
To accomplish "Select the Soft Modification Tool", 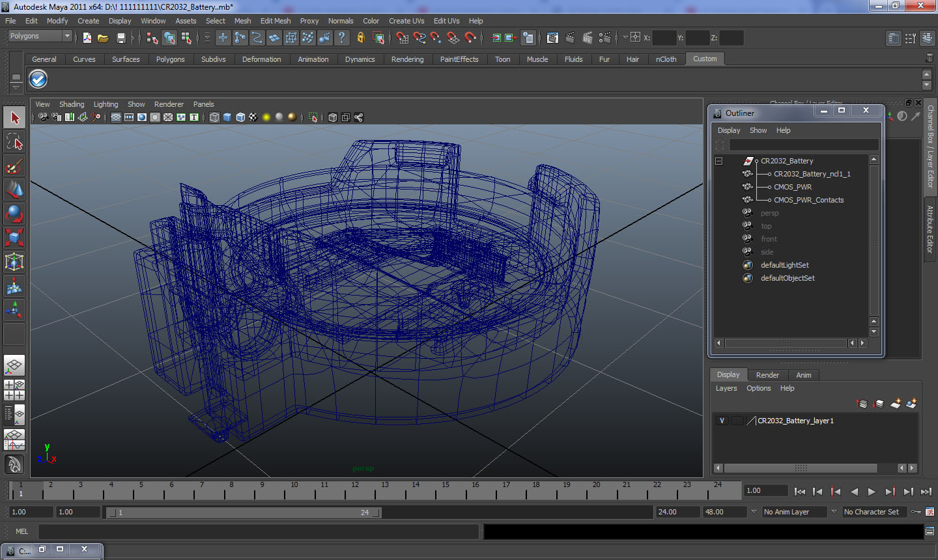I will [x=14, y=286].
